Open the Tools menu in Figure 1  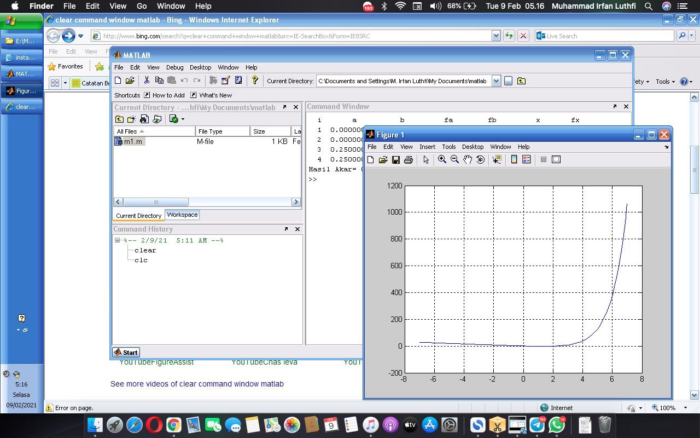click(449, 146)
